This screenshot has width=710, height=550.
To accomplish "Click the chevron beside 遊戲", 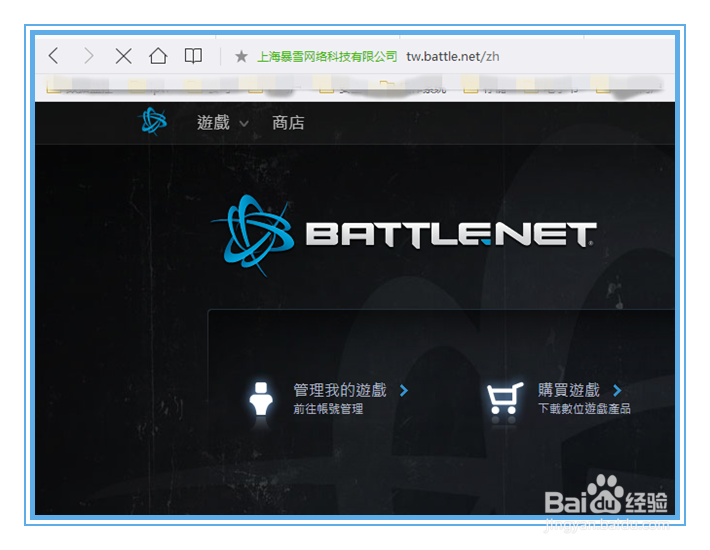I will pyautogui.click(x=244, y=124).
